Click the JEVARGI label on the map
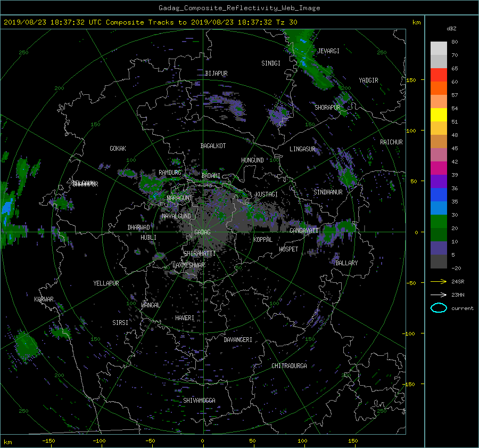The image size is (479, 448). coord(328,51)
